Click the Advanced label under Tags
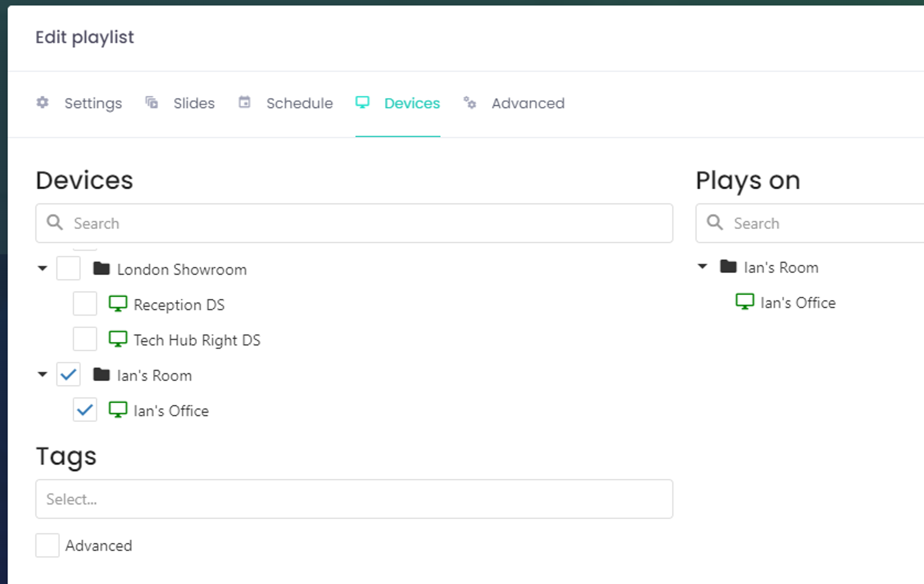Screen dimensions: 924x584 point(99,545)
